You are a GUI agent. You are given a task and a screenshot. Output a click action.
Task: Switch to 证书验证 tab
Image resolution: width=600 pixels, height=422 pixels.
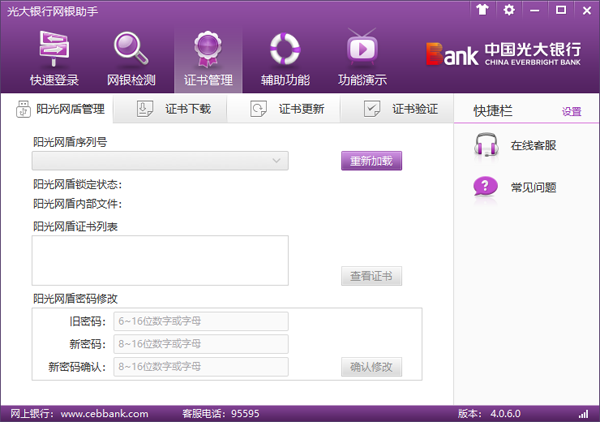click(400, 110)
